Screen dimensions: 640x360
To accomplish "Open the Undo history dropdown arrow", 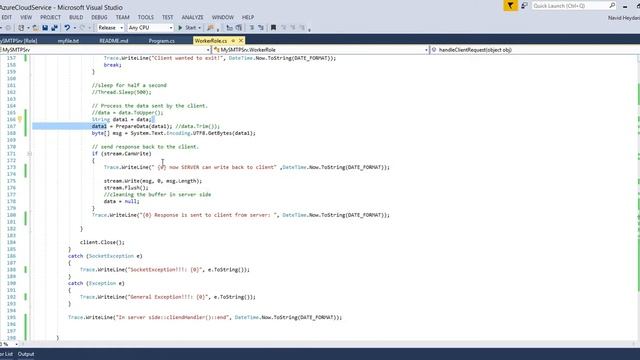I will 74,28.
